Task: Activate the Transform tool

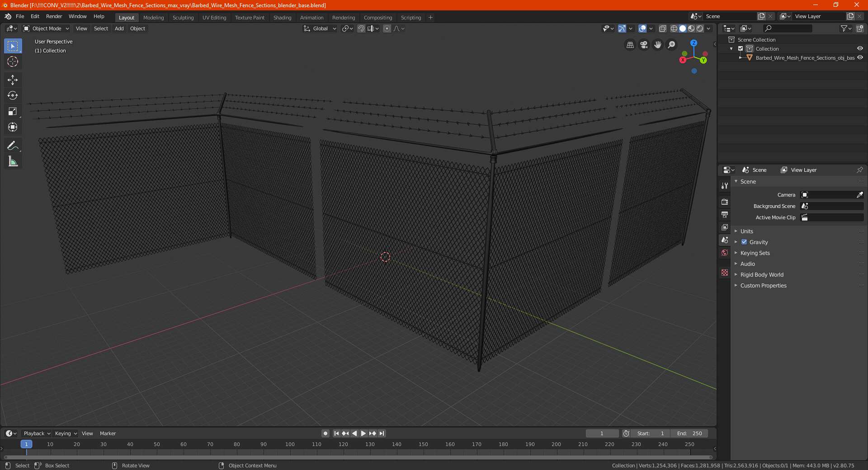Action: pos(13,127)
